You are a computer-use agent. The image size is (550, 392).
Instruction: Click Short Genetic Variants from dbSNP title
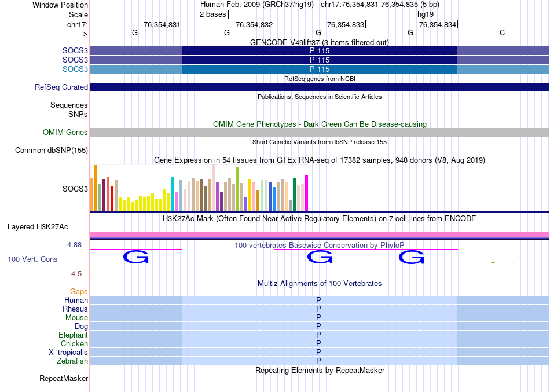tap(320, 142)
